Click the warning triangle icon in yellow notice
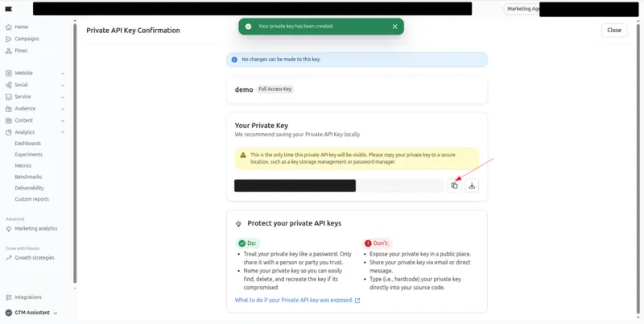Viewport: 644px width, 324px height. pos(243,155)
